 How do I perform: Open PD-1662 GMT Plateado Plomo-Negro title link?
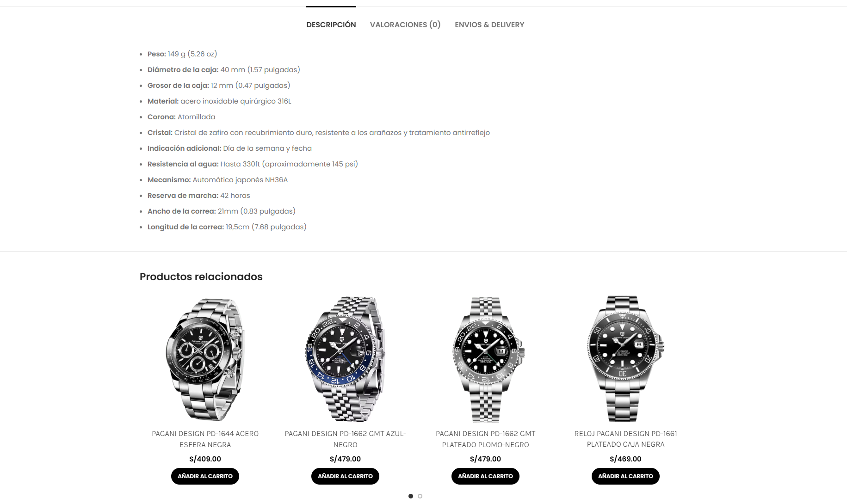coord(485,439)
